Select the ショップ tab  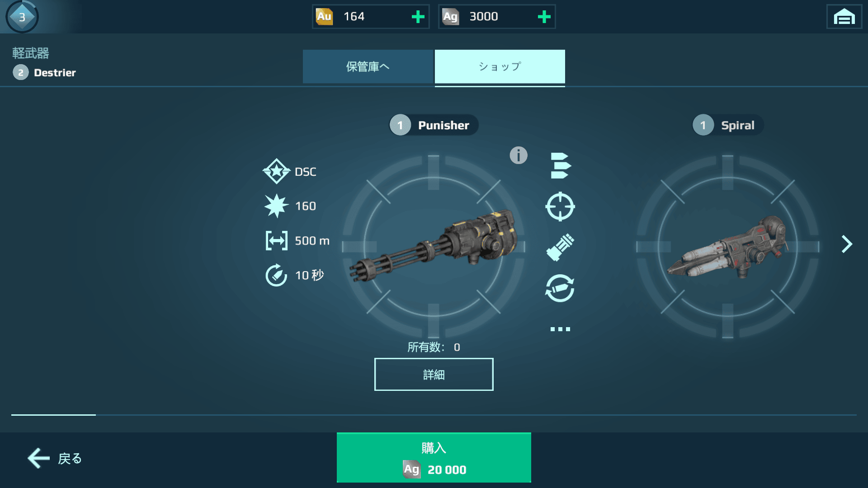tap(500, 66)
